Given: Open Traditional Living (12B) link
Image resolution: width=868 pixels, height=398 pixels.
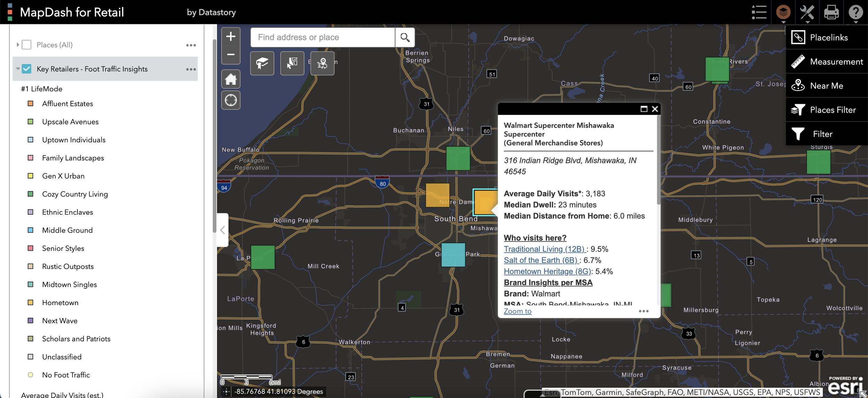Looking at the screenshot, I should pyautogui.click(x=544, y=249).
